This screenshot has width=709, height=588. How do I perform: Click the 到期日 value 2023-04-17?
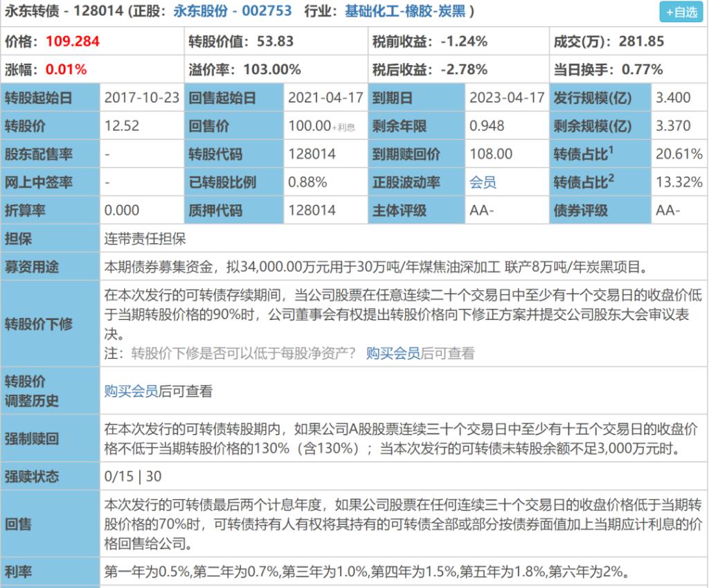[x=507, y=98]
